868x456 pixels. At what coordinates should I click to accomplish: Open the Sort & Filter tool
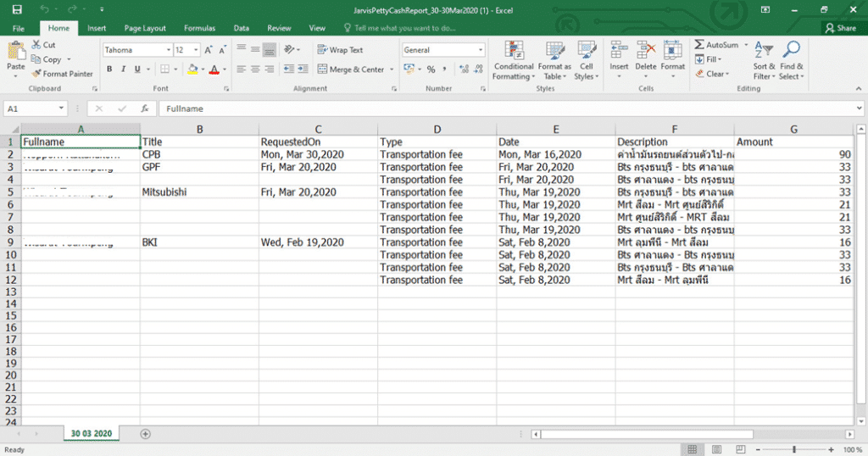tap(763, 51)
